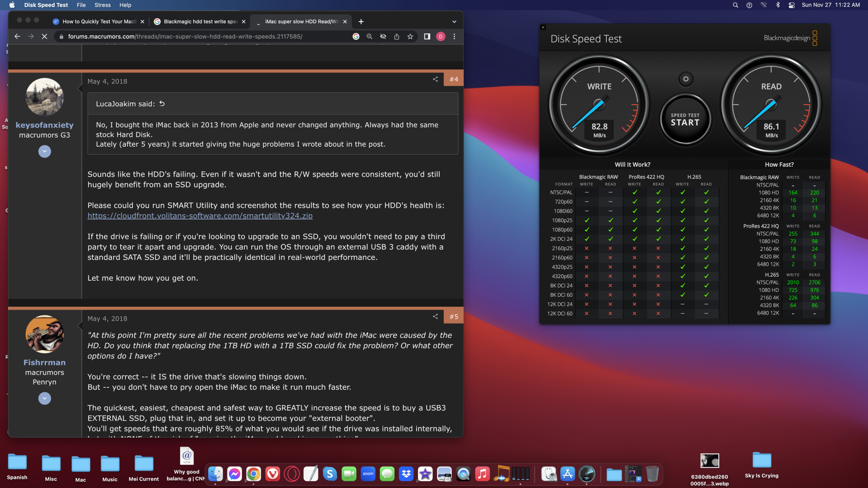Switch to Blackmagic hdd test tab

(x=200, y=22)
